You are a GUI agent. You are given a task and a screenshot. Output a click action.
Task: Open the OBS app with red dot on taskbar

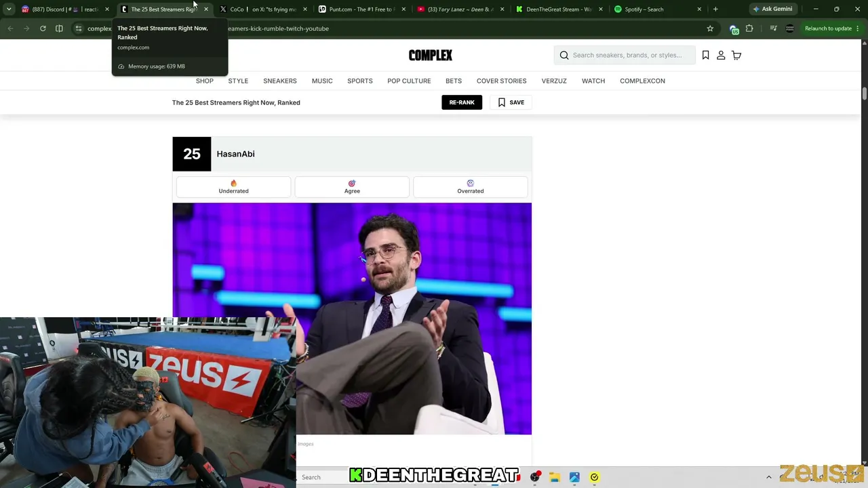click(x=535, y=477)
